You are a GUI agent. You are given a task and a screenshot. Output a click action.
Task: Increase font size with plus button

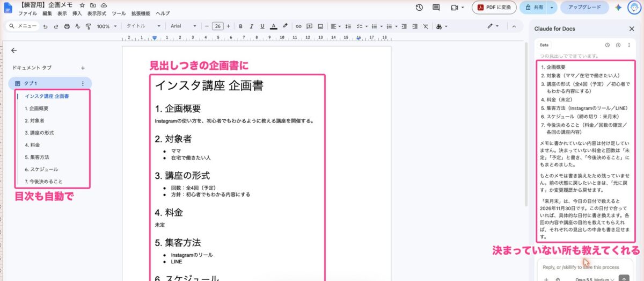coord(229,26)
